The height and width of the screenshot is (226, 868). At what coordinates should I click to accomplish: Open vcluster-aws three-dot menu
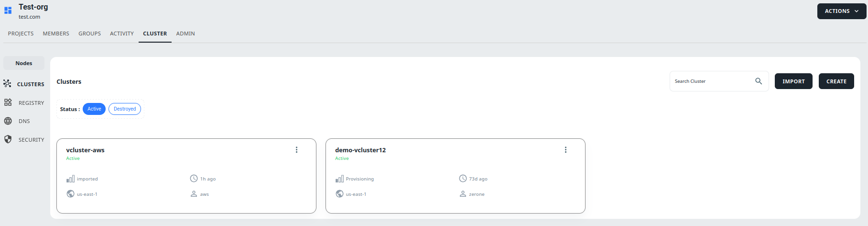(296, 150)
